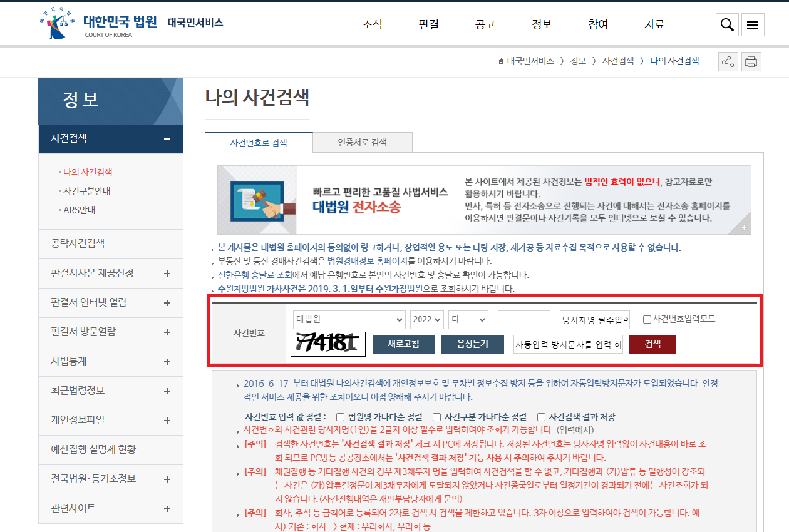This screenshot has width=789, height=532.
Task: Expand 전국법원·등기소정보 section
Action: (x=167, y=479)
